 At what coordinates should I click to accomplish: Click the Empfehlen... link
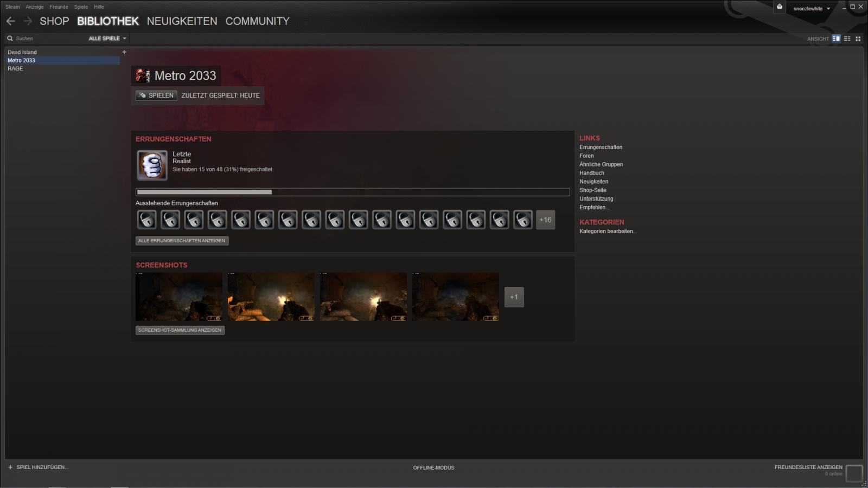(595, 208)
